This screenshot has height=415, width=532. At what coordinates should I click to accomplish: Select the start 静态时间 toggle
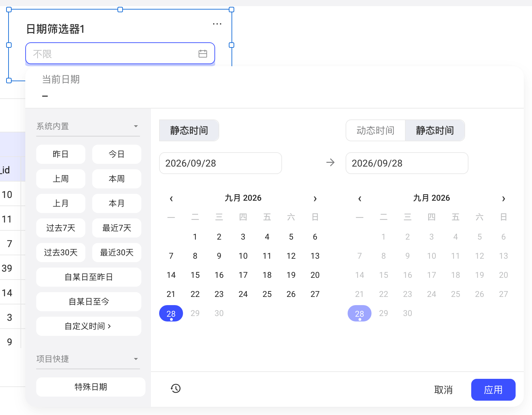[x=189, y=130]
